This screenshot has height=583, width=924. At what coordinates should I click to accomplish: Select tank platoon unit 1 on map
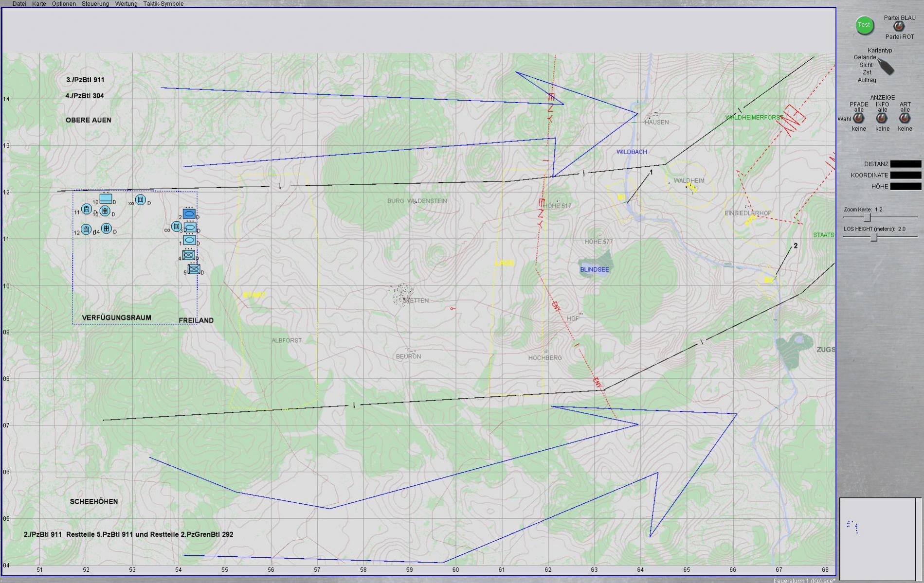coord(189,240)
